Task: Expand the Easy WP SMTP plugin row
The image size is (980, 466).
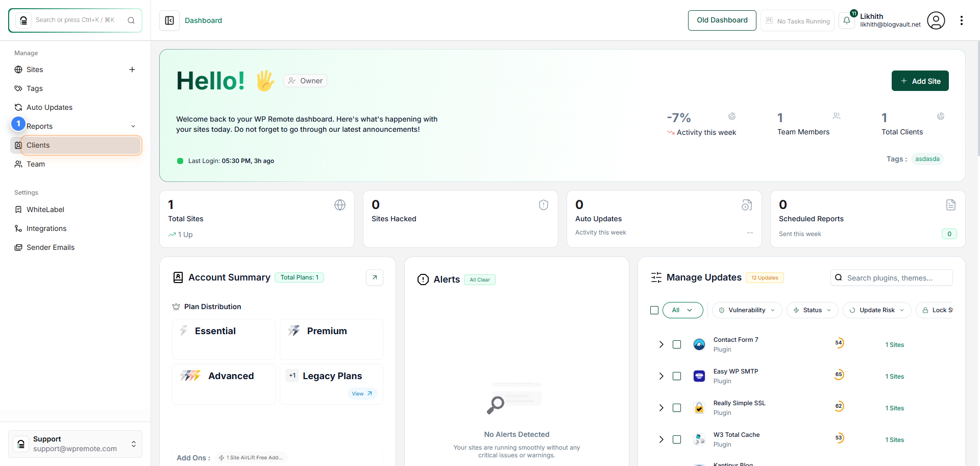Action: coord(661,376)
